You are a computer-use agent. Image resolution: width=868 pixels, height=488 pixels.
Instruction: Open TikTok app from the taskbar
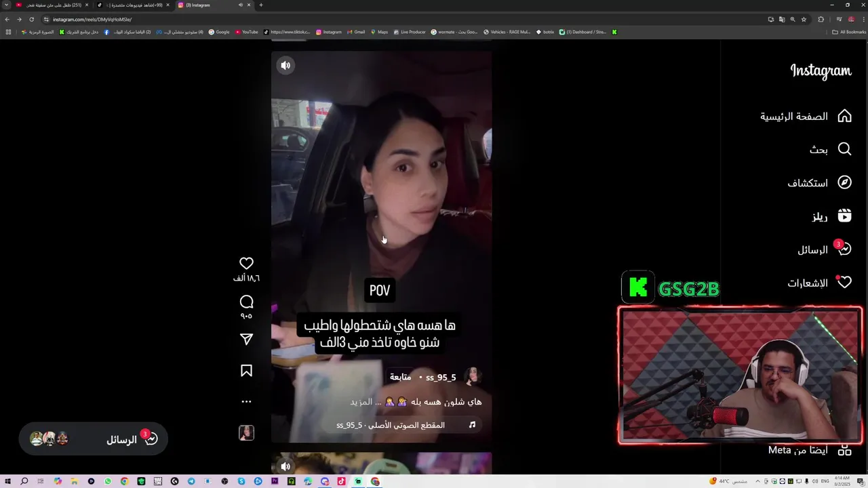pos(341,481)
